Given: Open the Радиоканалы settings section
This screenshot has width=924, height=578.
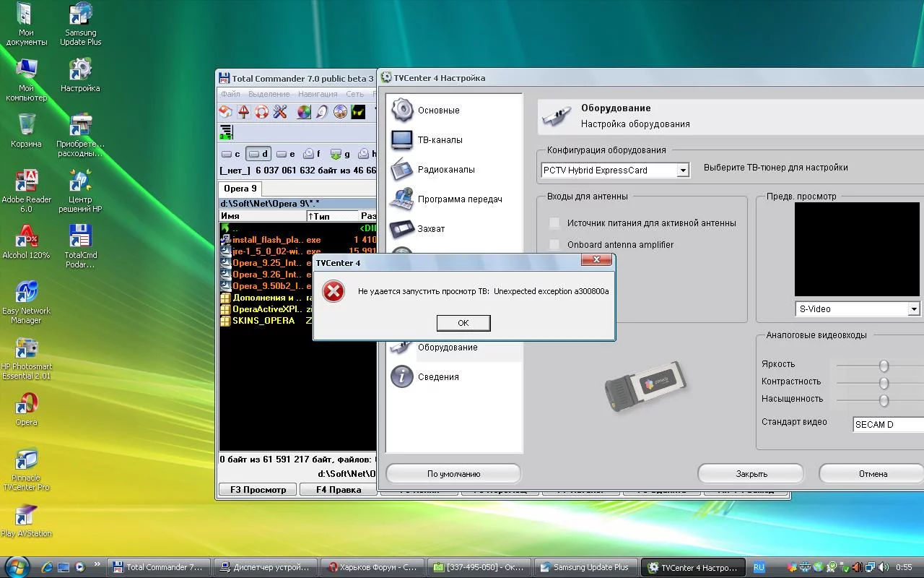Looking at the screenshot, I should (454, 170).
